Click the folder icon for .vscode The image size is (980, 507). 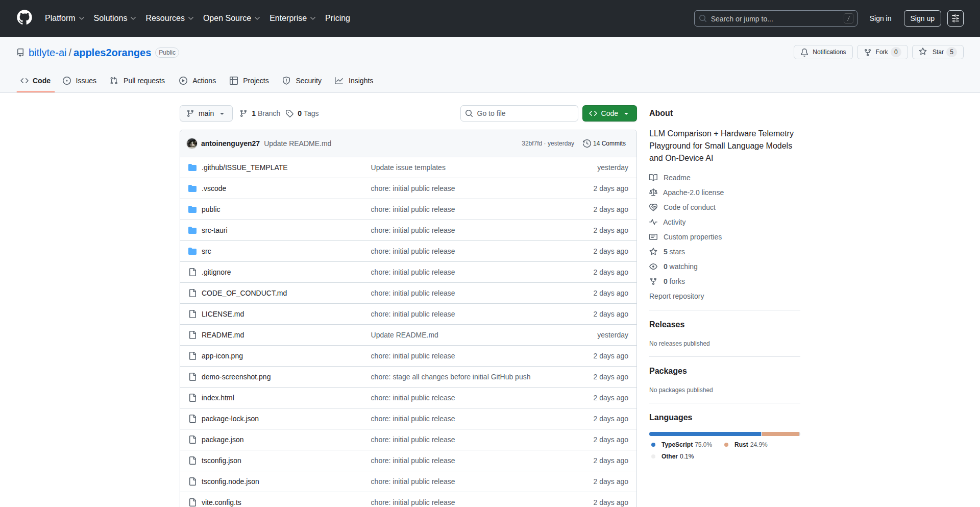click(x=192, y=188)
